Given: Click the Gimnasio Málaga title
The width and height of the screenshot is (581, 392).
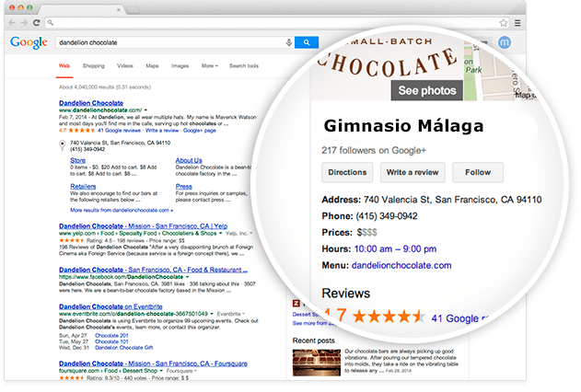Looking at the screenshot, I should point(403,126).
